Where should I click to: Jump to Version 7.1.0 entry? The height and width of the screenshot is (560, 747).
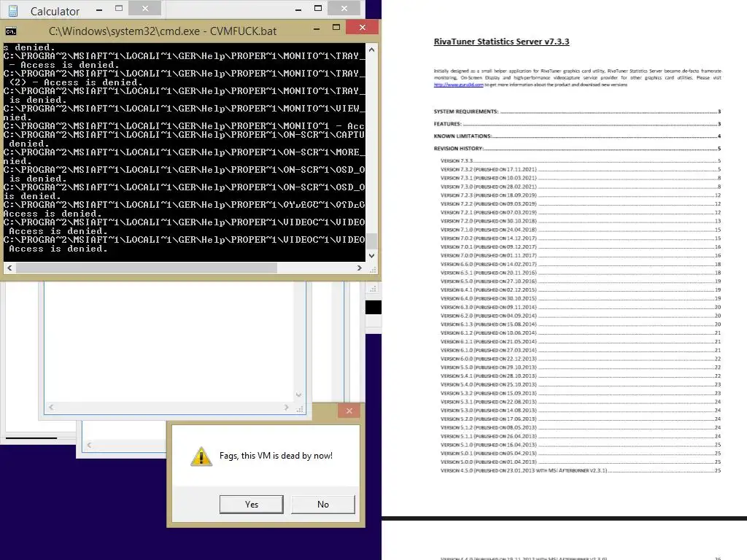[580, 230]
